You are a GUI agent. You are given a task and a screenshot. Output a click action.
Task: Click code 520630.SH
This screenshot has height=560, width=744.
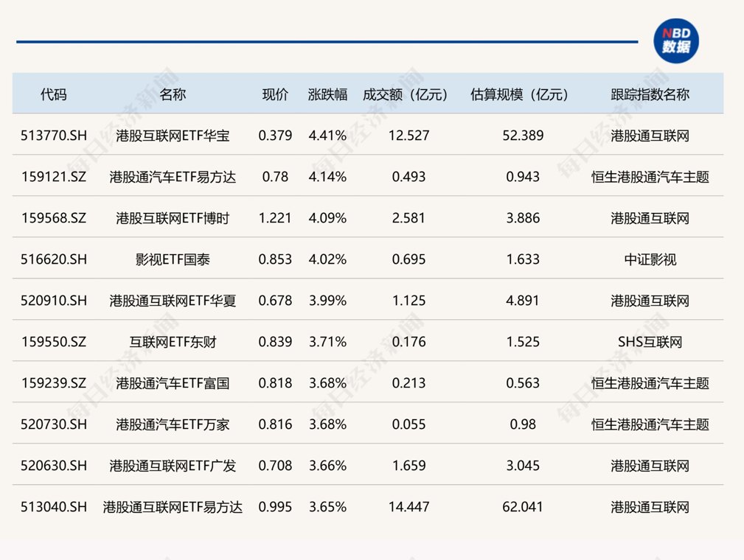(54, 466)
